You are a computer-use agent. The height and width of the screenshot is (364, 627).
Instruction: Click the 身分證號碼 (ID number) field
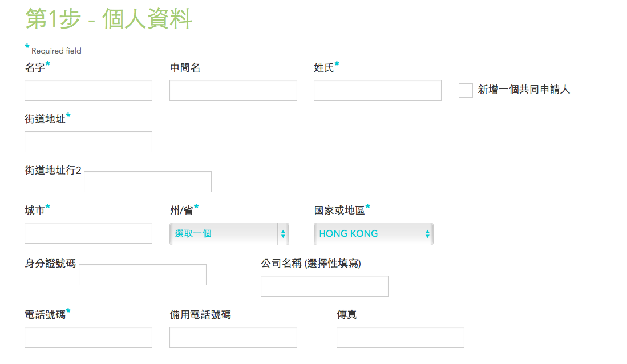[x=143, y=275]
